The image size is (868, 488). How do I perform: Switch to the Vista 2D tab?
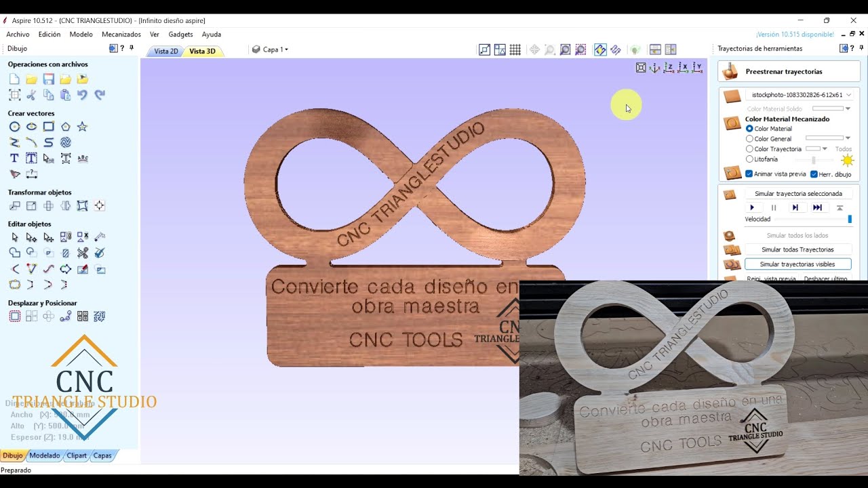point(165,52)
